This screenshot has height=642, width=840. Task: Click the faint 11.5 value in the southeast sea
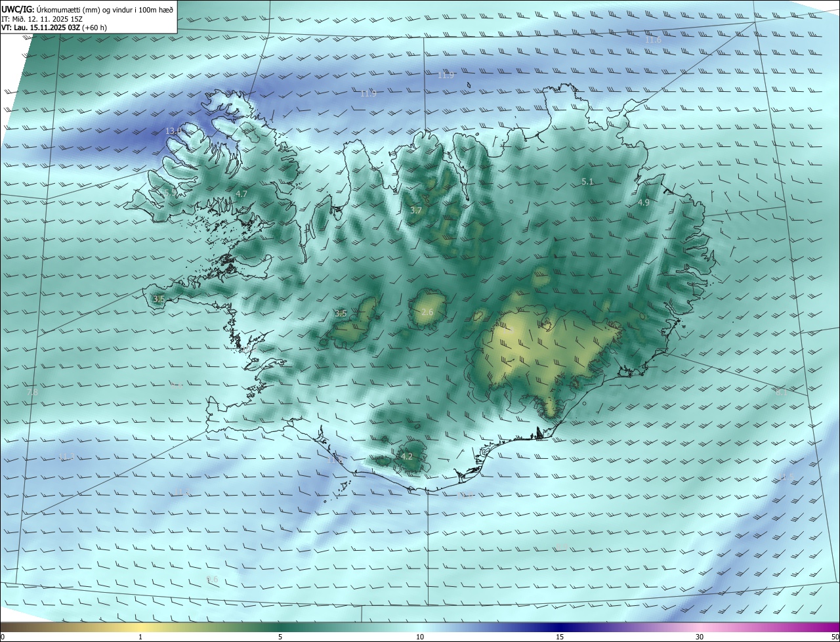coord(786,477)
